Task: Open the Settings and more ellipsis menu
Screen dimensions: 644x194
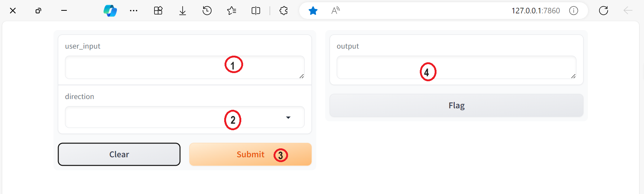Action: (x=134, y=11)
